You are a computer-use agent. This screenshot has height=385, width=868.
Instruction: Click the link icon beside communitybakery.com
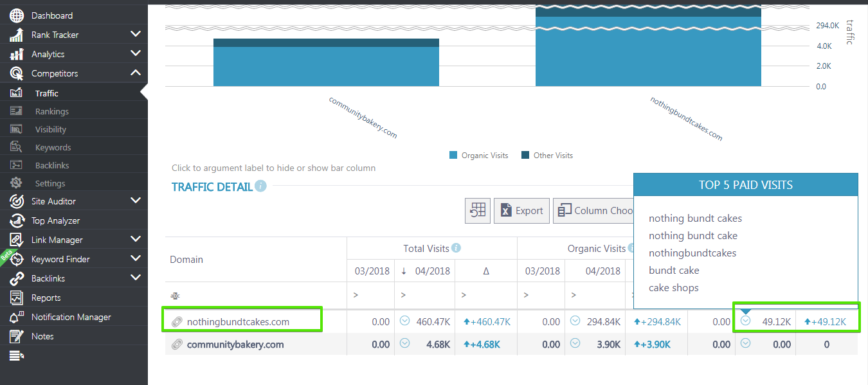pos(177,345)
